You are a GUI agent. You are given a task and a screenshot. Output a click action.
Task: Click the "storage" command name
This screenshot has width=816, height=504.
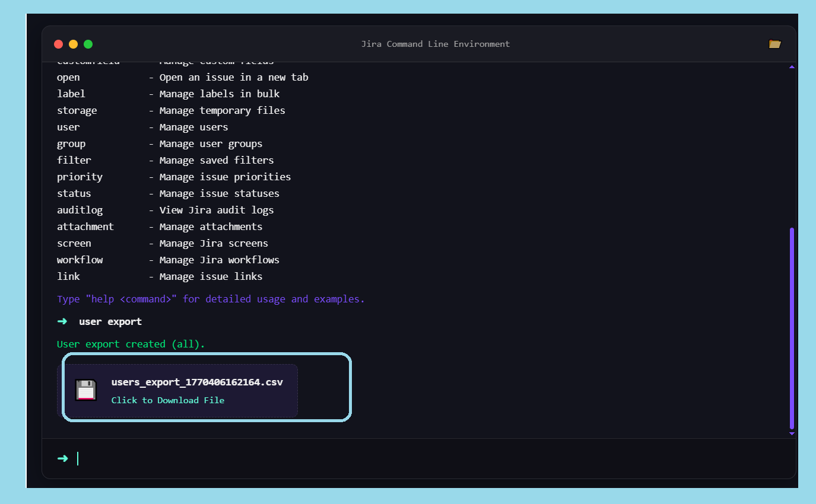click(77, 110)
